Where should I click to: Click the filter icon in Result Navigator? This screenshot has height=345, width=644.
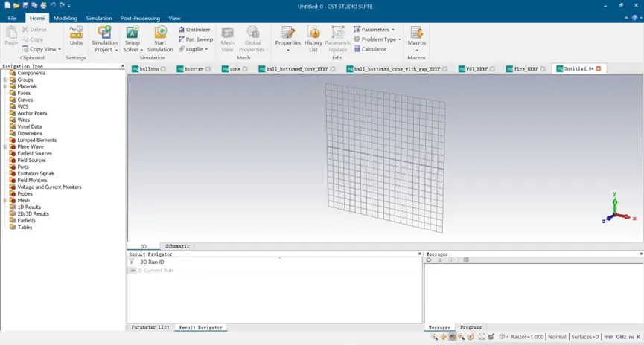pos(132,262)
